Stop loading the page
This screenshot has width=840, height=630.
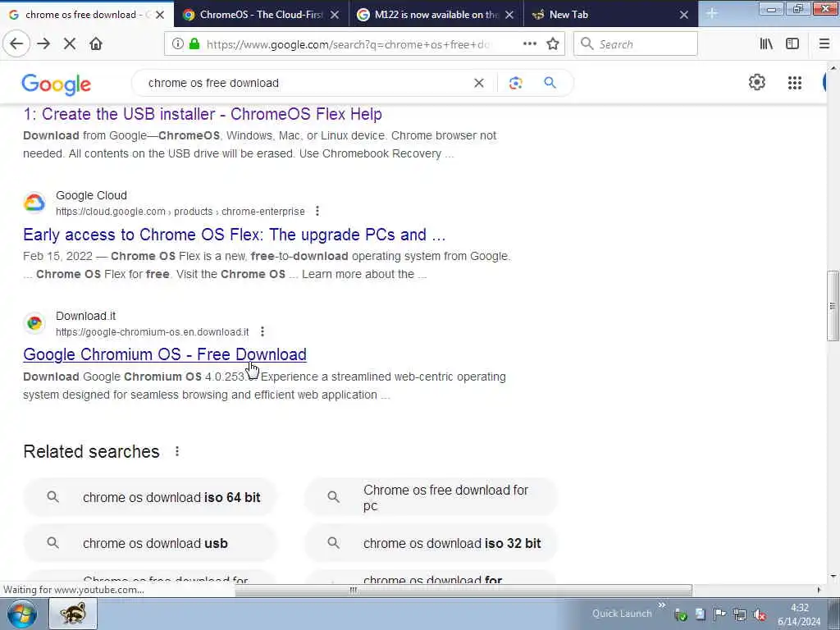(x=70, y=44)
